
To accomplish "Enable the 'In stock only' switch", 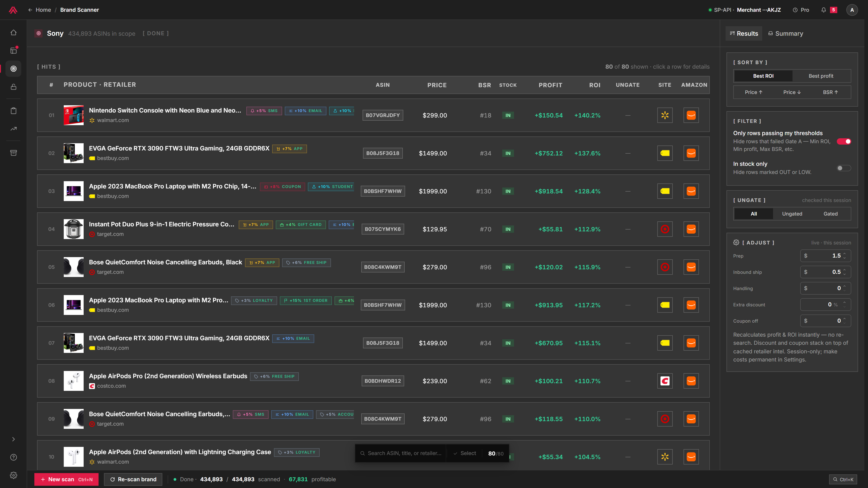I will (844, 168).
